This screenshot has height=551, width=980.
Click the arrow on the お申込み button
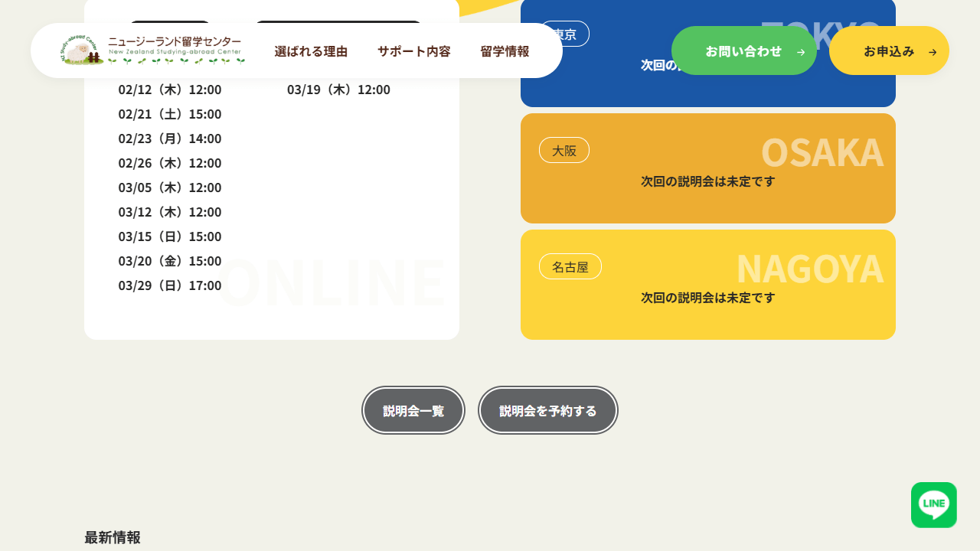[933, 52]
